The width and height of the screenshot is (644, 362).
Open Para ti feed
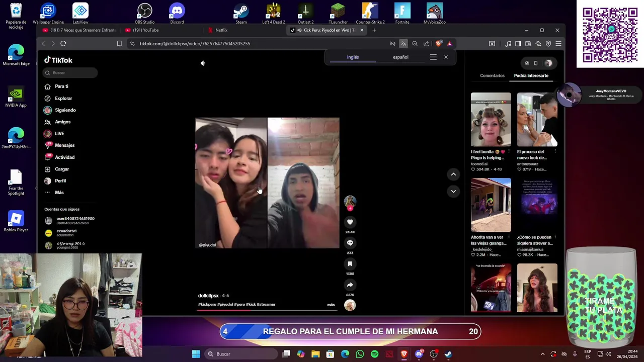click(61, 86)
